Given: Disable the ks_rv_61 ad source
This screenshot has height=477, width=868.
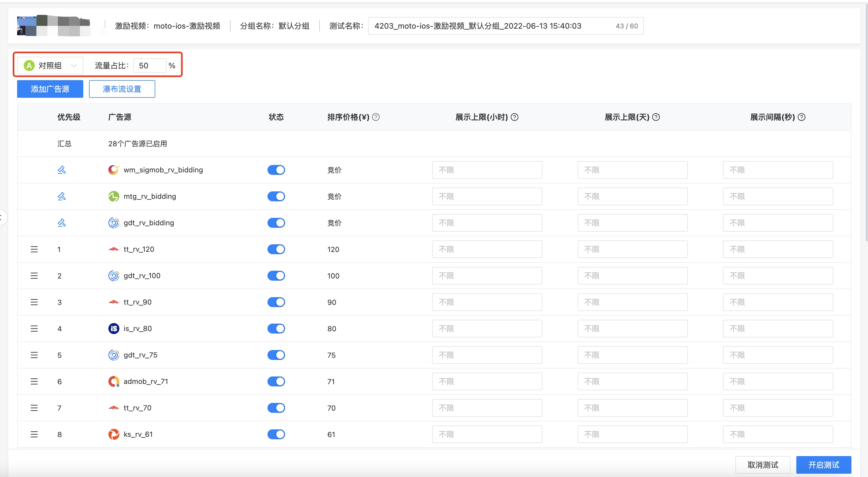Looking at the screenshot, I should (276, 434).
